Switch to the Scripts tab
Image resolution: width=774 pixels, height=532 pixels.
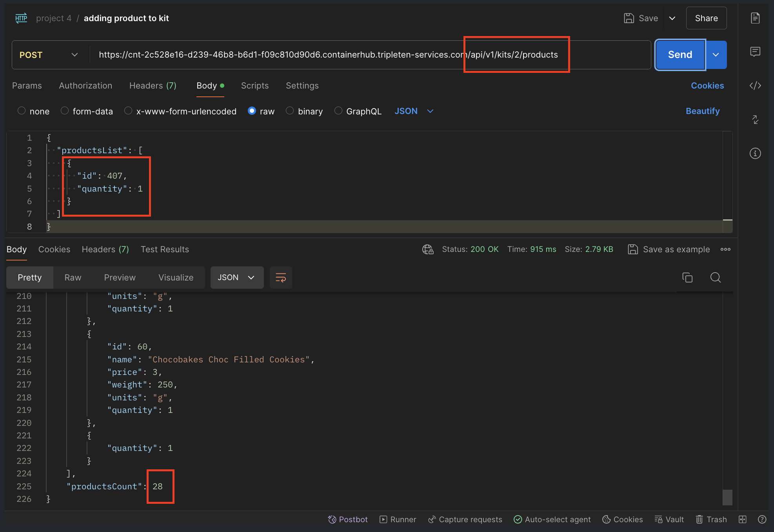point(255,85)
